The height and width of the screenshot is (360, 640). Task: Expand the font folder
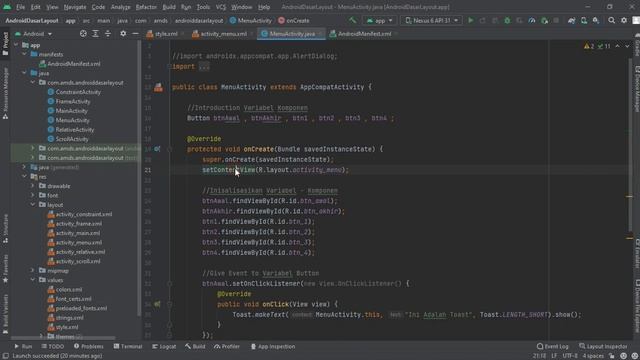click(33, 195)
